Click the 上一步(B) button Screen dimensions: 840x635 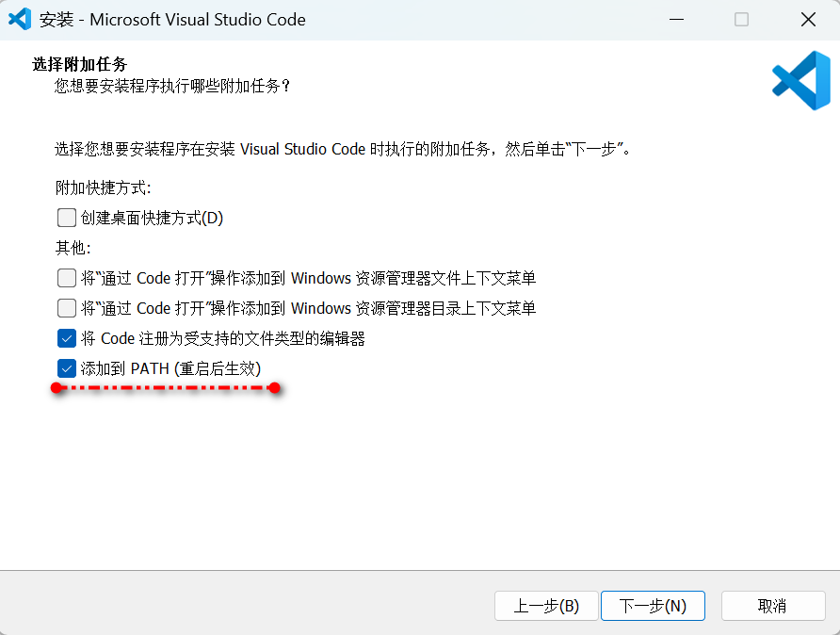546,606
